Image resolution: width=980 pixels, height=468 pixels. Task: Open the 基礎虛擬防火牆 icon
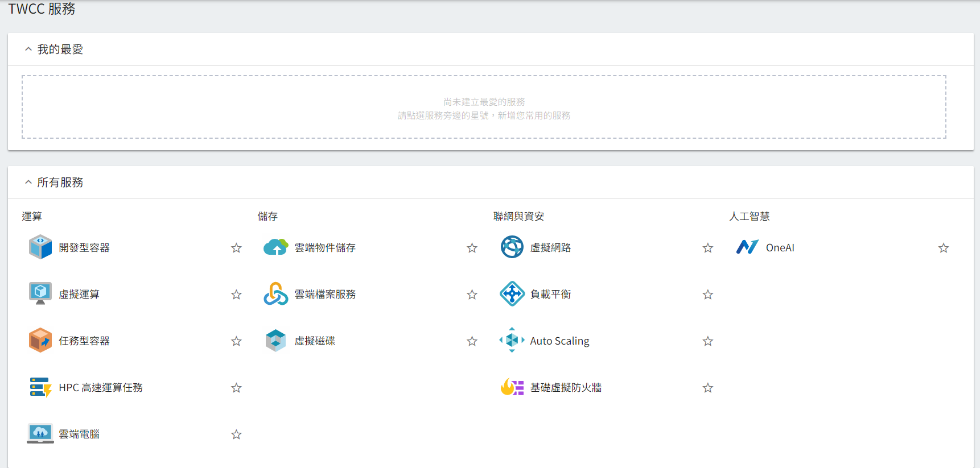tap(512, 387)
